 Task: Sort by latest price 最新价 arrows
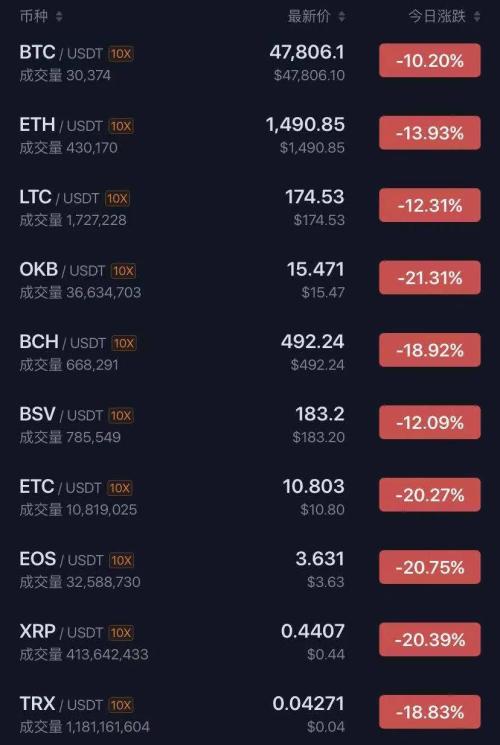(x=341, y=17)
